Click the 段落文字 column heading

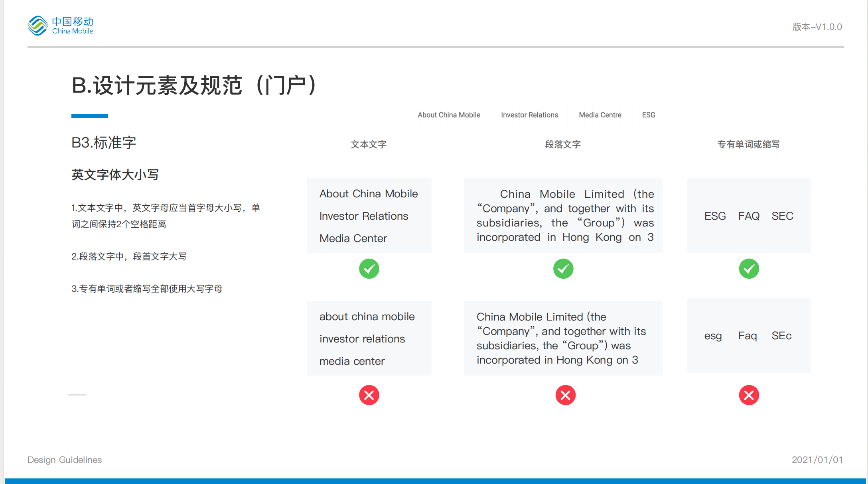(563, 144)
